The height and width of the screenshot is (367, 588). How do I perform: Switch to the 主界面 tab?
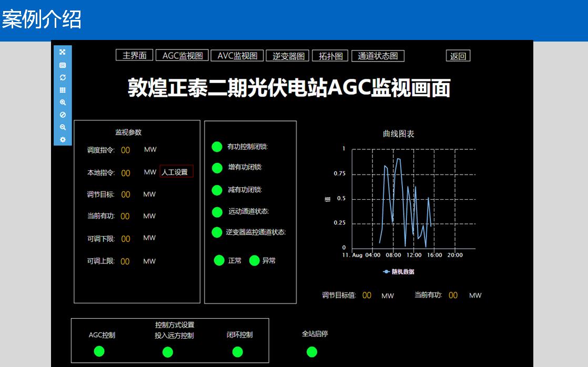point(134,56)
